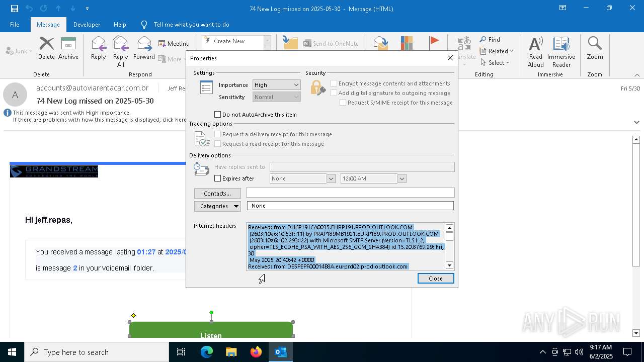
Task: Open the Select dropdown in the Editing group
Action: [x=495, y=63]
